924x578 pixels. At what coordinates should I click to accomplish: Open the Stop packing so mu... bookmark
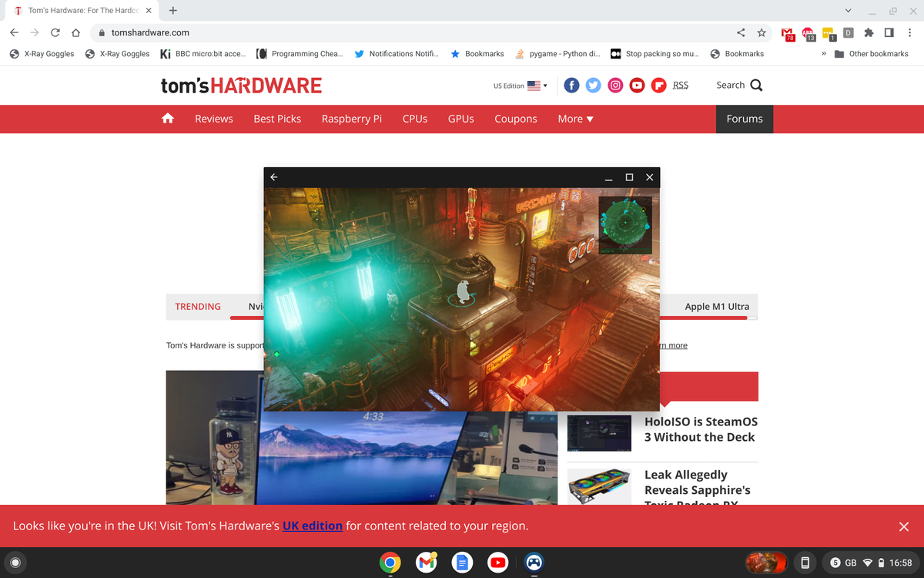click(654, 54)
